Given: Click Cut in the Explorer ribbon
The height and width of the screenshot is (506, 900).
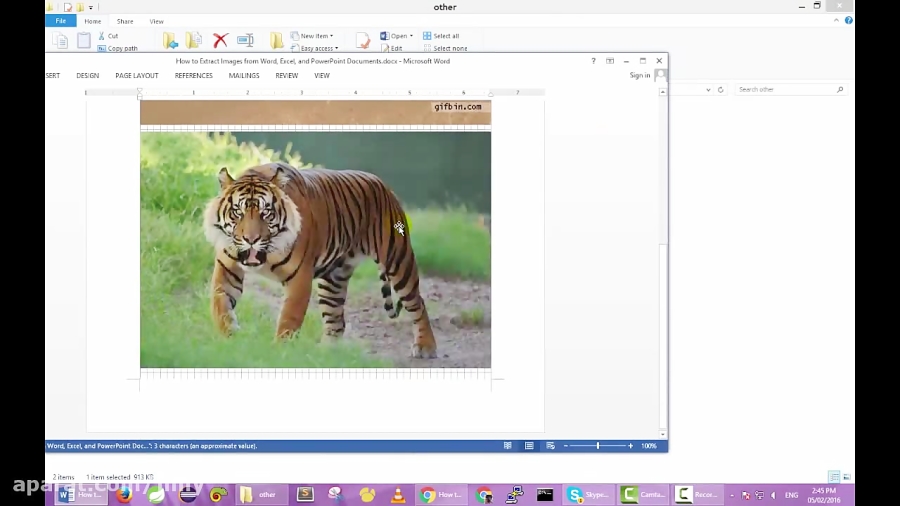Looking at the screenshot, I should click(108, 36).
